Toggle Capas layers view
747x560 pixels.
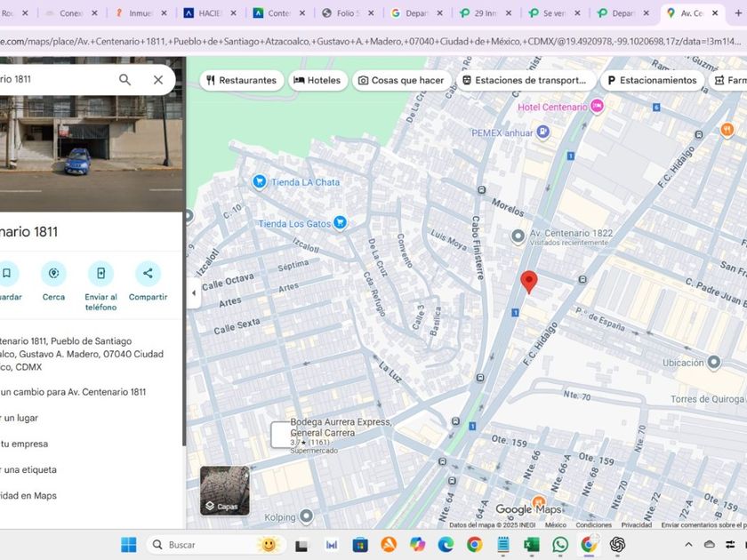pyautogui.click(x=224, y=490)
